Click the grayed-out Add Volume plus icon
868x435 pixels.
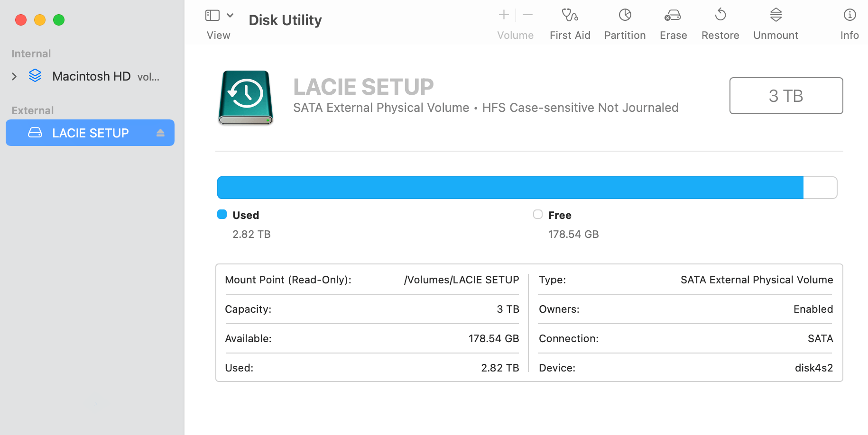coord(503,14)
